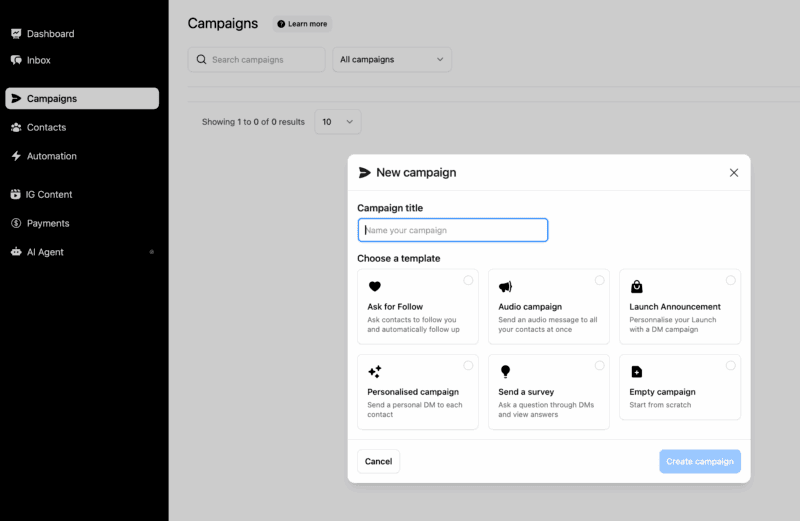Open the All campaigns filter dropdown

pos(392,59)
